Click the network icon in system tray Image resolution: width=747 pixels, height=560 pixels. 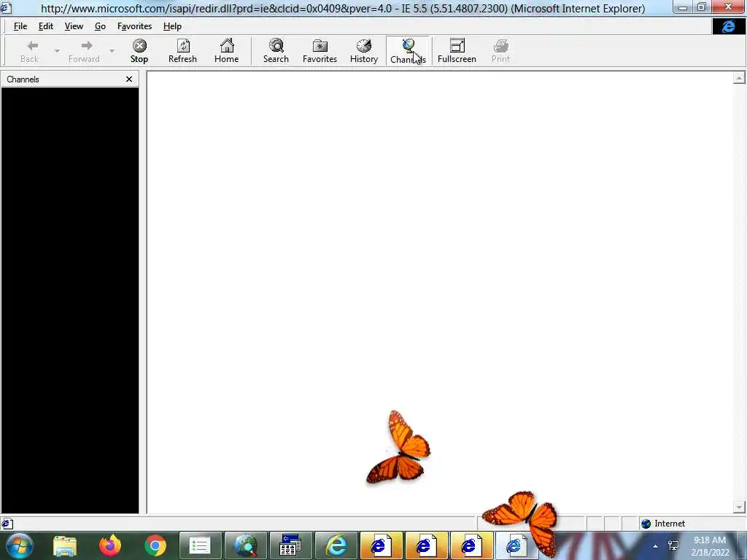(x=673, y=545)
